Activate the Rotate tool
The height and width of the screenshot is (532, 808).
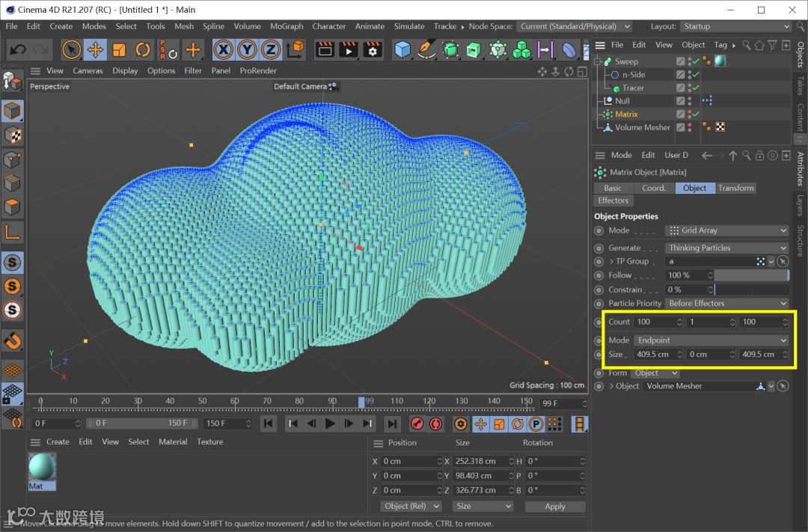coord(143,50)
